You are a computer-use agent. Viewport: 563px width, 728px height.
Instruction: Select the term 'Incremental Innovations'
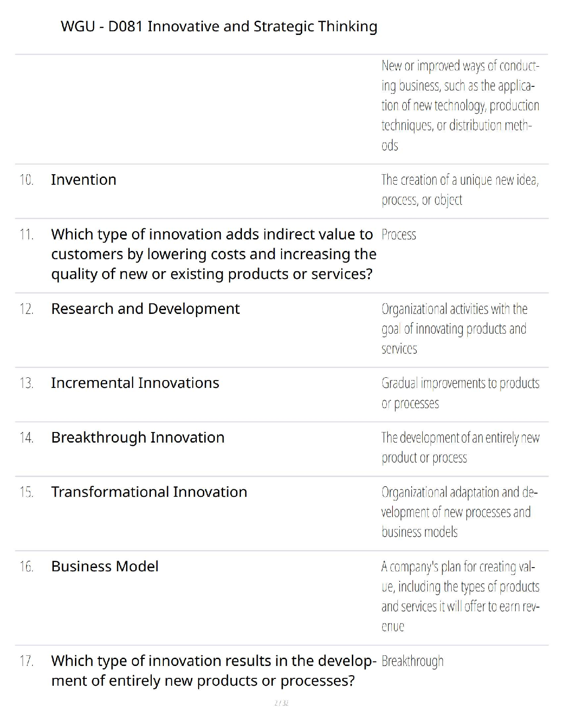(135, 383)
